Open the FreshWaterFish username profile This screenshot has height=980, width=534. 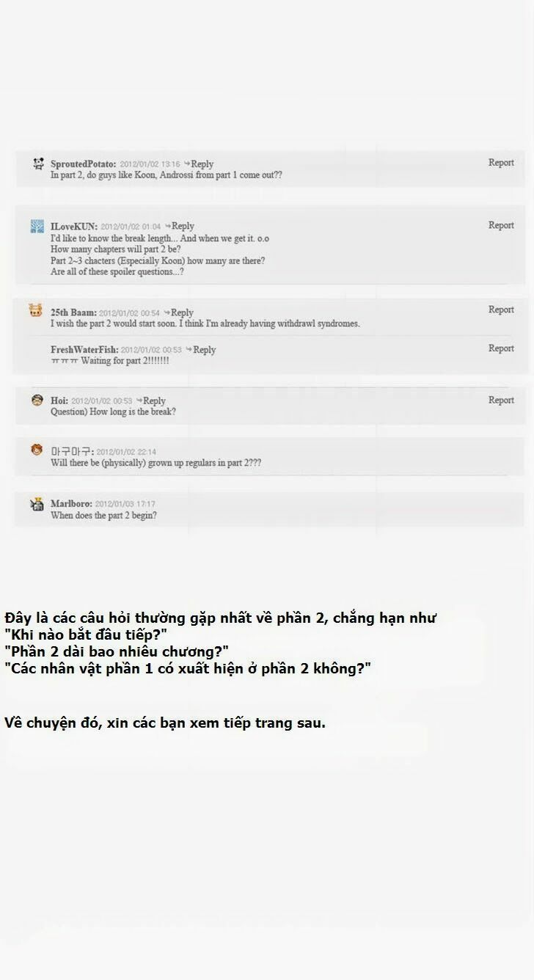(x=84, y=350)
